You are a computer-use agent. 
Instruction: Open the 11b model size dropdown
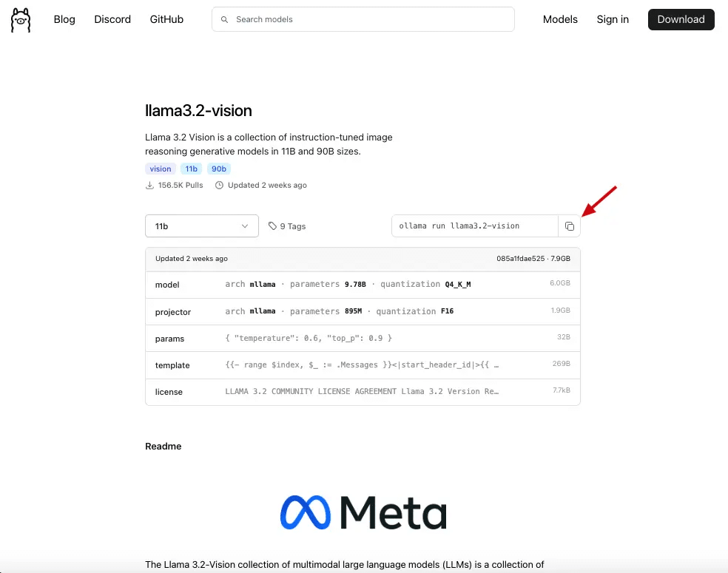[x=201, y=226]
